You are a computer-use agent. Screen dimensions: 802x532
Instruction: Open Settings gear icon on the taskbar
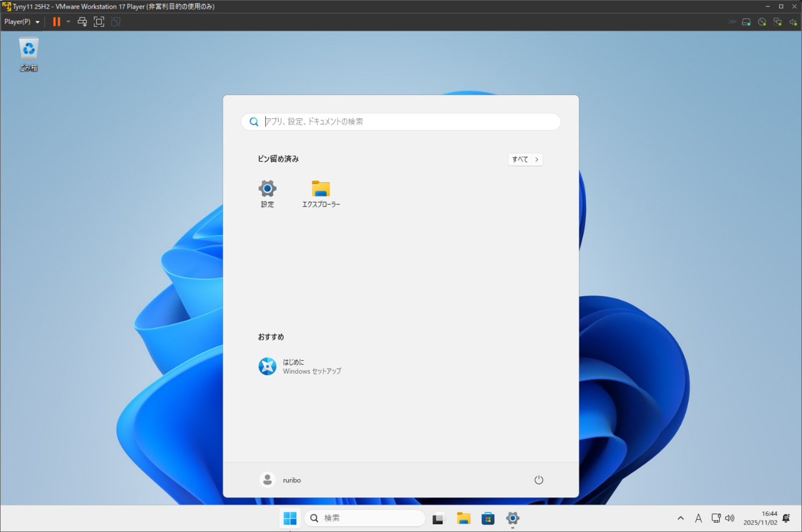513,518
